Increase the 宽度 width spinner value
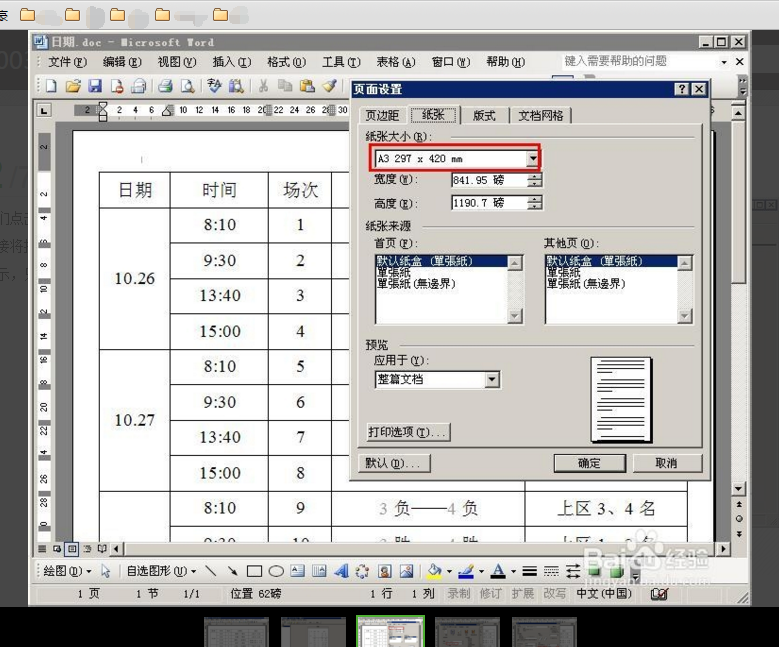Viewport: 779px width, 647px height. point(536,176)
